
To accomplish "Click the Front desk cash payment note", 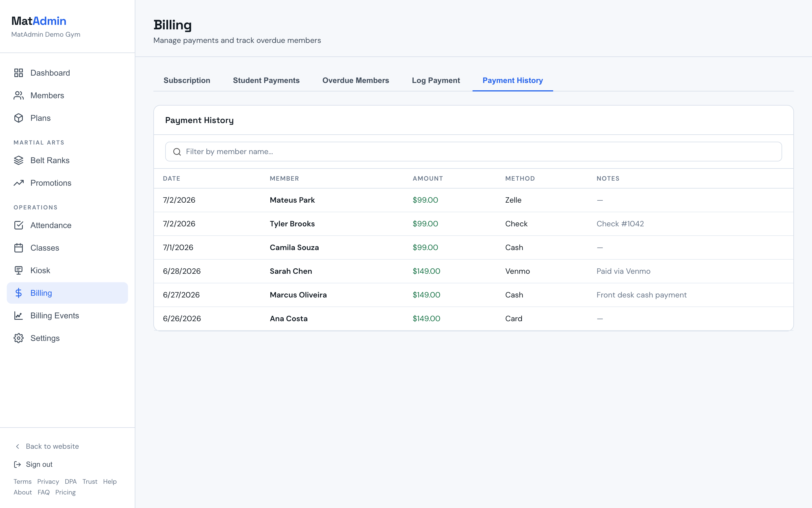I will (641, 295).
